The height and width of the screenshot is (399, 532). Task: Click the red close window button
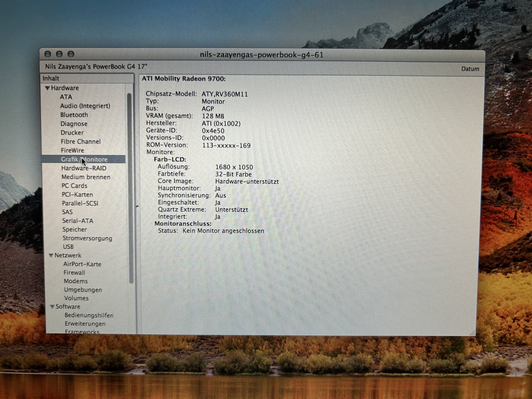pos(48,54)
